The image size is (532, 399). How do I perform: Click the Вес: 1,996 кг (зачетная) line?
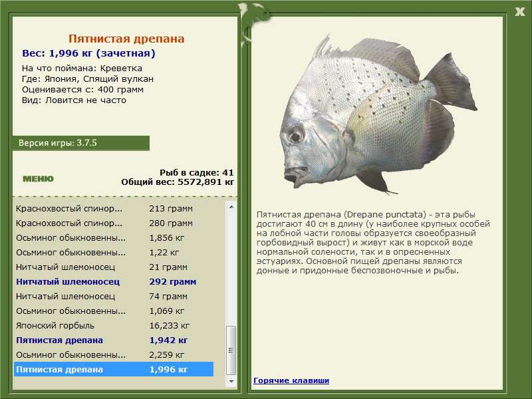(88, 53)
